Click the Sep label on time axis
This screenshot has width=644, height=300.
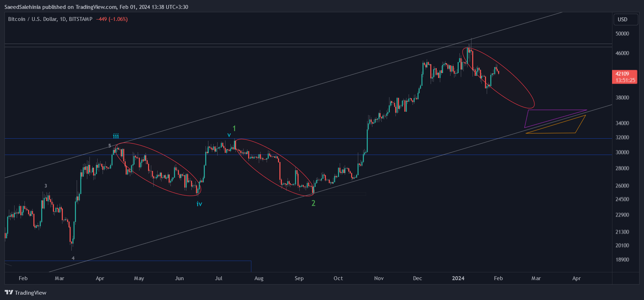[x=299, y=278]
